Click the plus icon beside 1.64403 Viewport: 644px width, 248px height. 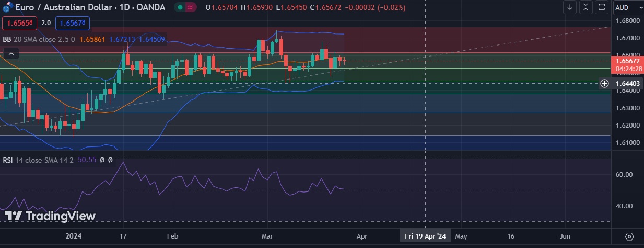point(604,83)
